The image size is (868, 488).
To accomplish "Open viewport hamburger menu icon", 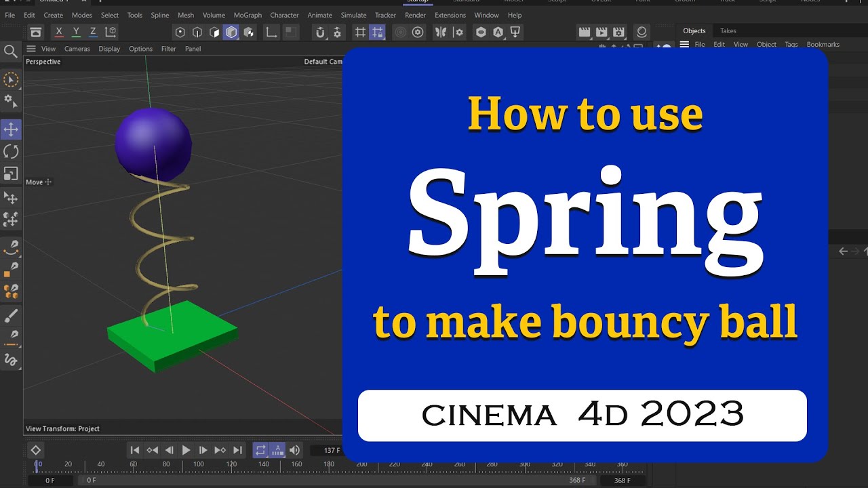I will click(x=31, y=49).
